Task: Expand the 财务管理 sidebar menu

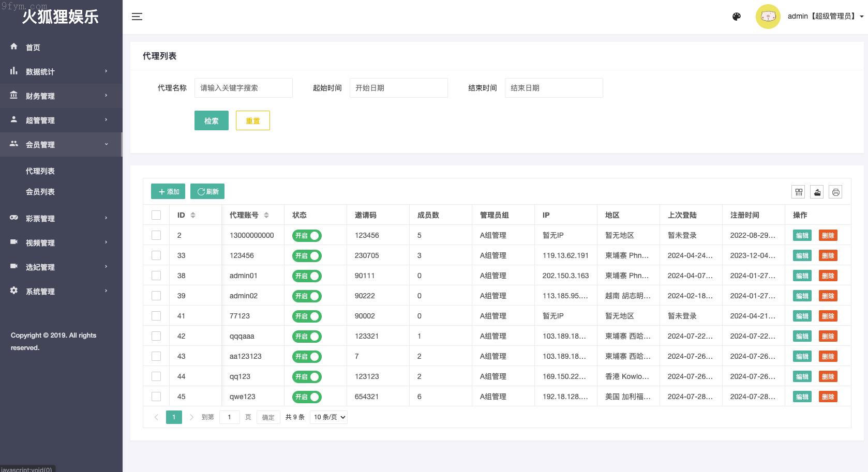Action: pos(61,96)
